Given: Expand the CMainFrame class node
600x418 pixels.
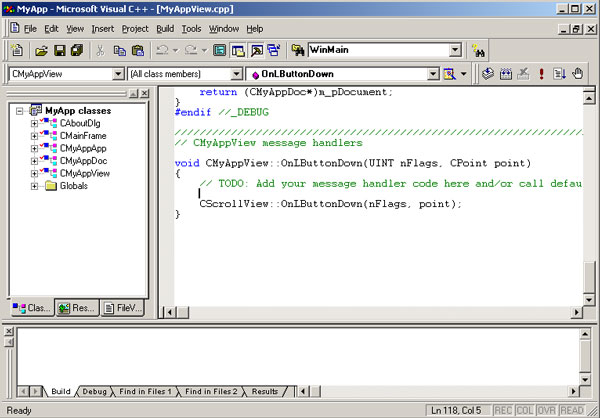Looking at the screenshot, I should tap(34, 136).
